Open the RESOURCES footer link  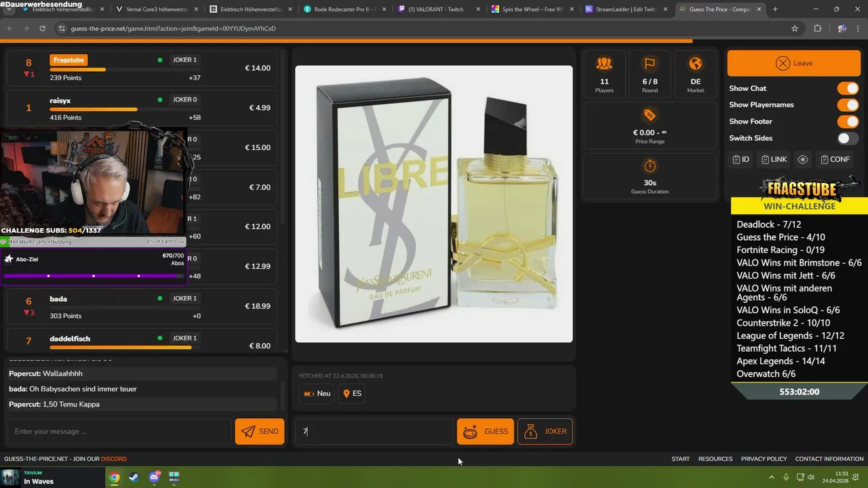[x=715, y=459]
